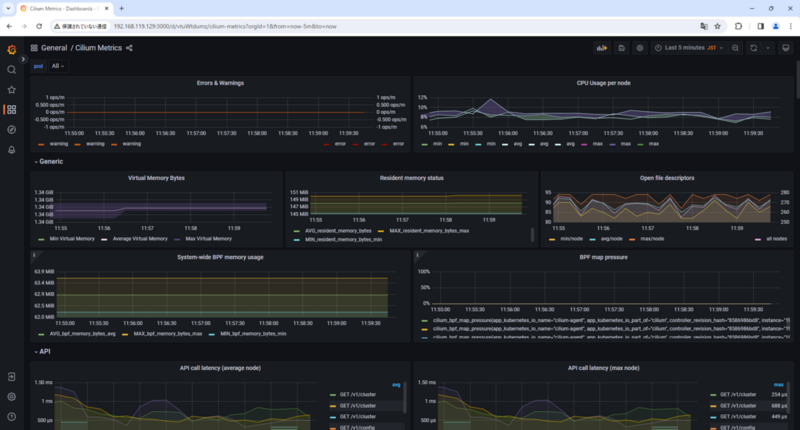Toggle Min Virtual Memory legend series
800x430 pixels.
pyautogui.click(x=72, y=239)
